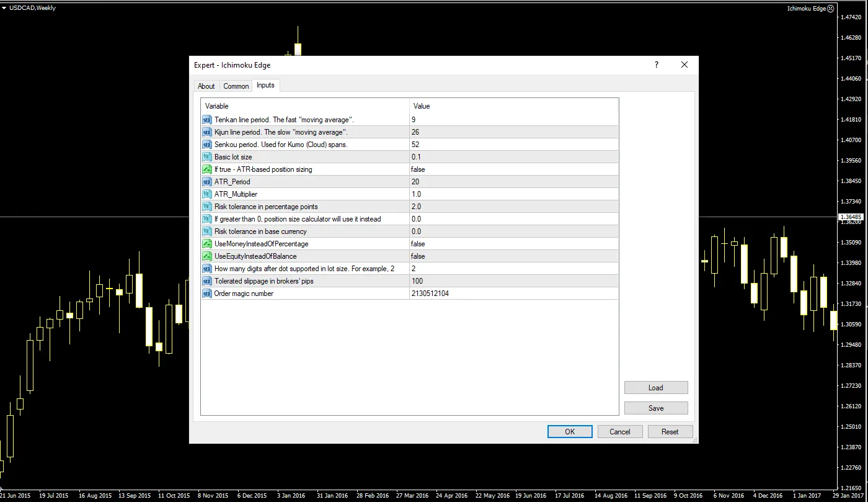Screen dimensions: 868x502
Task: Click the help question mark in dialog title
Action: 657,65
